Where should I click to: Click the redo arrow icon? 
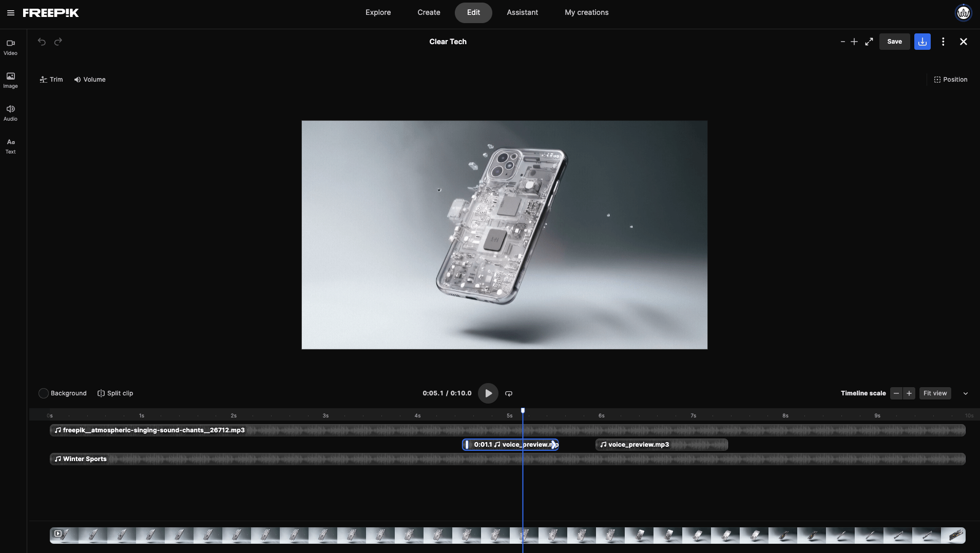click(x=58, y=42)
